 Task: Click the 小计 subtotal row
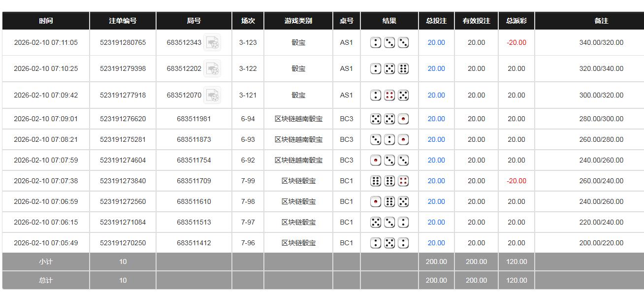(x=45, y=261)
